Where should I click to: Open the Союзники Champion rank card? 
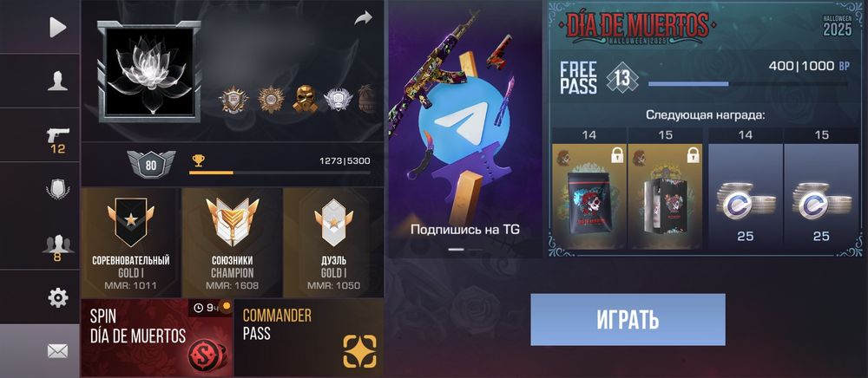tap(232, 243)
